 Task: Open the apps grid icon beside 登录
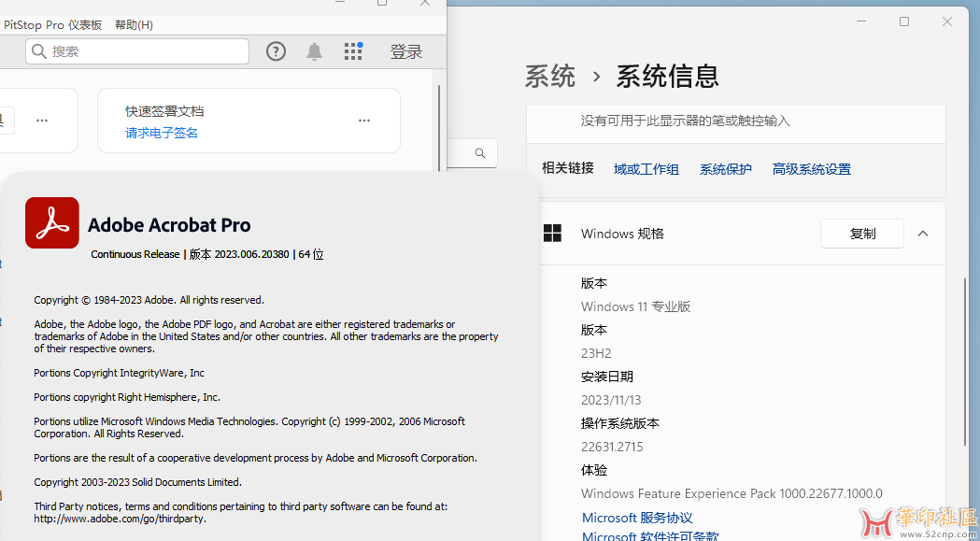coord(353,51)
